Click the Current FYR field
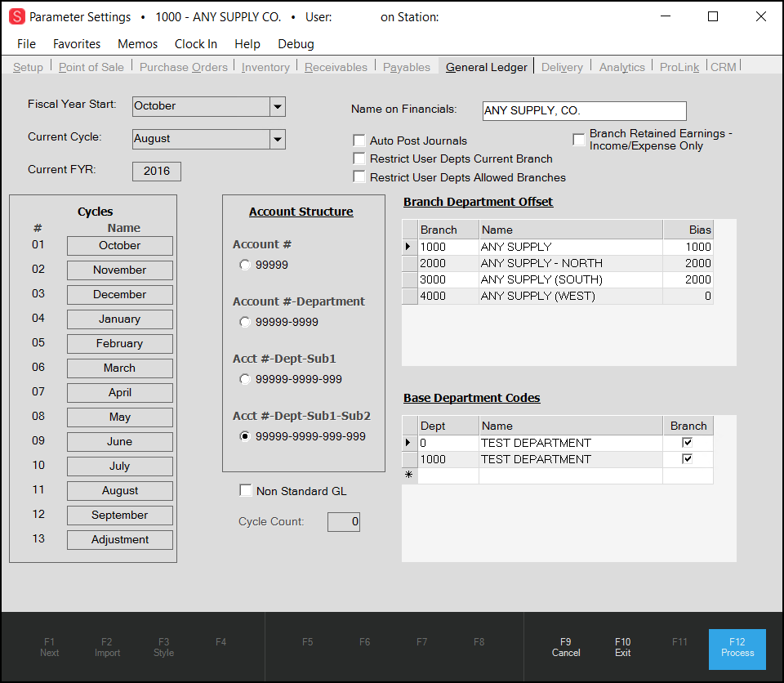Viewport: 784px width, 683px height. pos(157,171)
